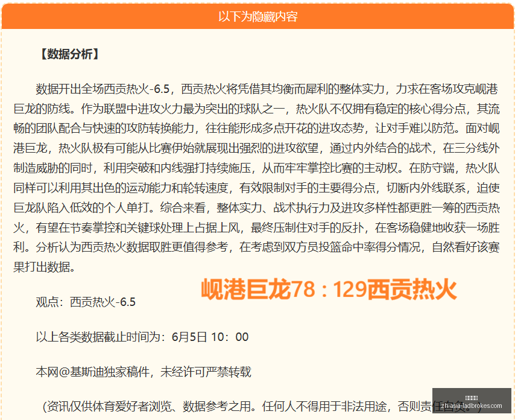Click the disclaimer line starting '(资讯仅供体育爱好者浏览'
Viewport: 518px width, 420px height.
pos(262,407)
